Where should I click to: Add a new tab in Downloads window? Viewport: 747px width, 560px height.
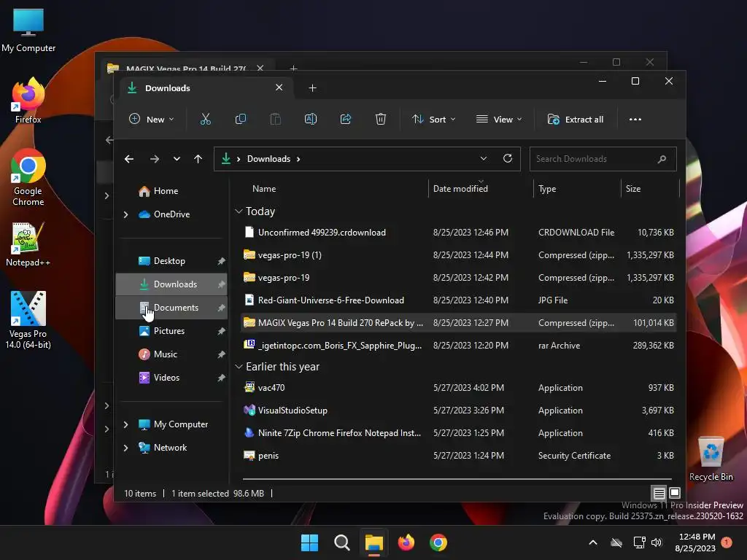coord(312,88)
